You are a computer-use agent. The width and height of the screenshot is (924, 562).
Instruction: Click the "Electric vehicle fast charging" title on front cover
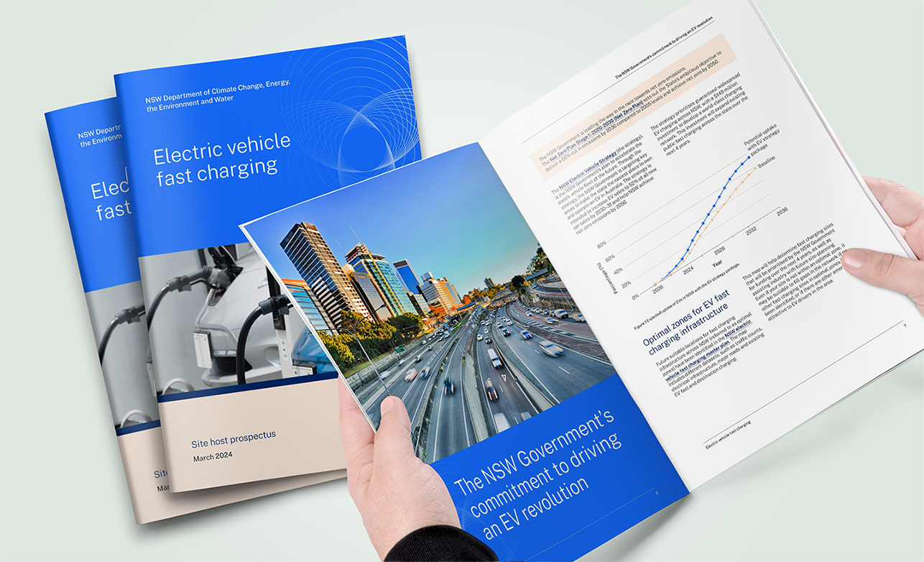point(222,159)
